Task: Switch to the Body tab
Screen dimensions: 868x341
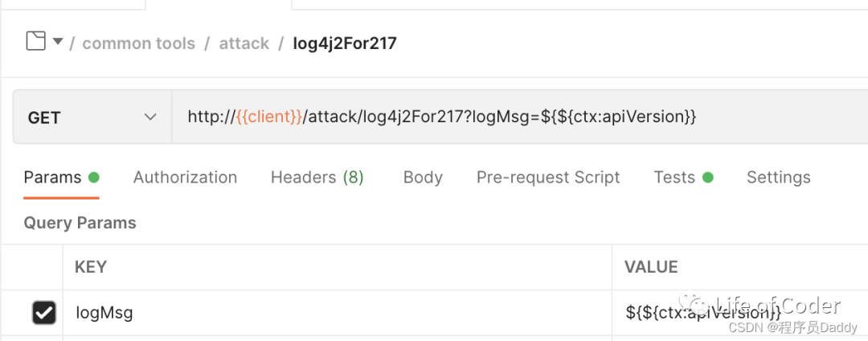Action: [423, 177]
